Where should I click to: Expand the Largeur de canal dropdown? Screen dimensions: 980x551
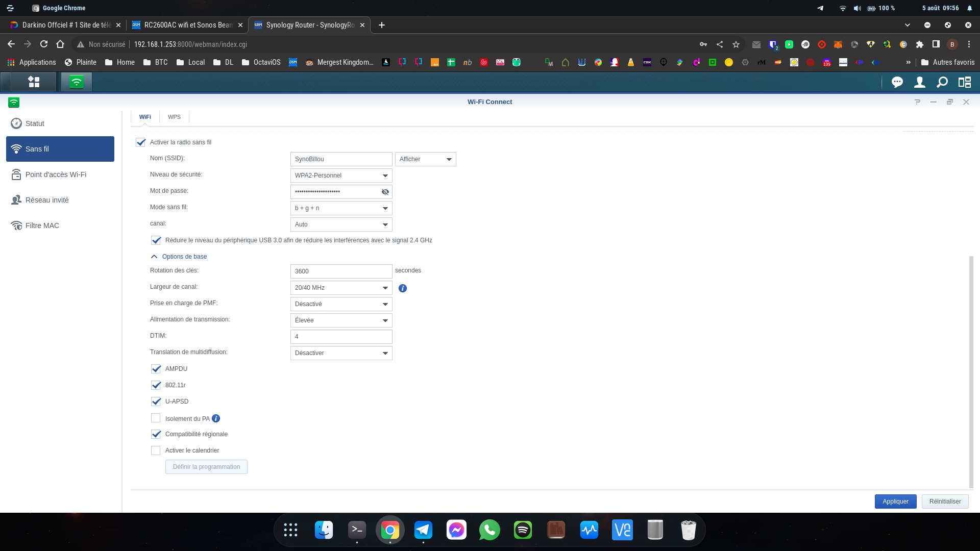click(x=341, y=288)
